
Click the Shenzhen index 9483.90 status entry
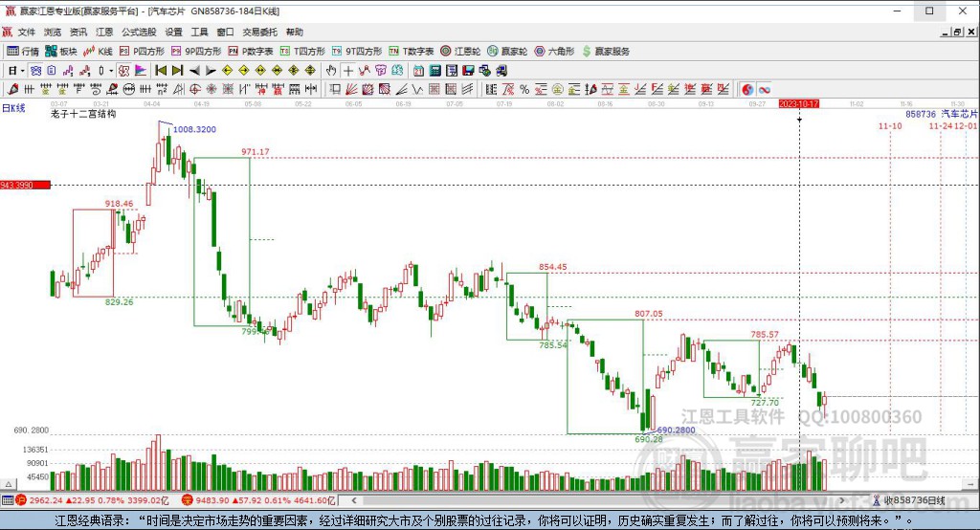pos(258,500)
